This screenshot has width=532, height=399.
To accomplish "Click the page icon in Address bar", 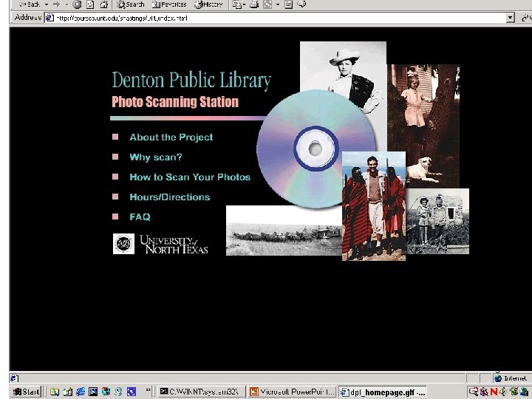I will tap(50, 18).
